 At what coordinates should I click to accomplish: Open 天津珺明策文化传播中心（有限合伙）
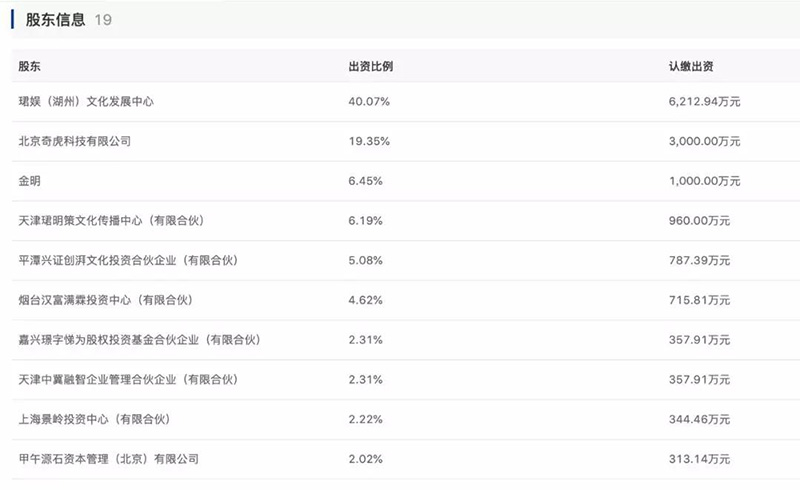click(x=111, y=220)
